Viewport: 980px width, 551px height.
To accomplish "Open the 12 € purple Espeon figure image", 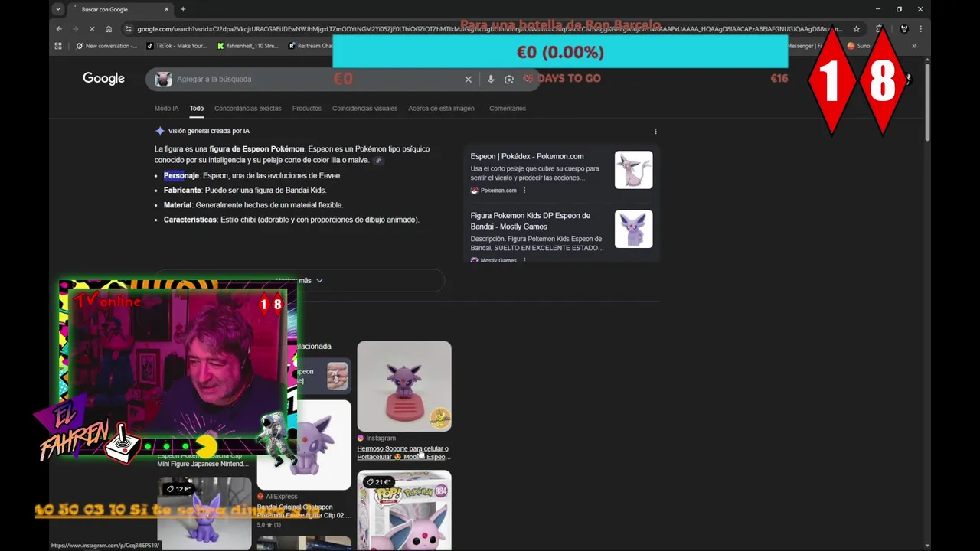I will pyautogui.click(x=204, y=514).
